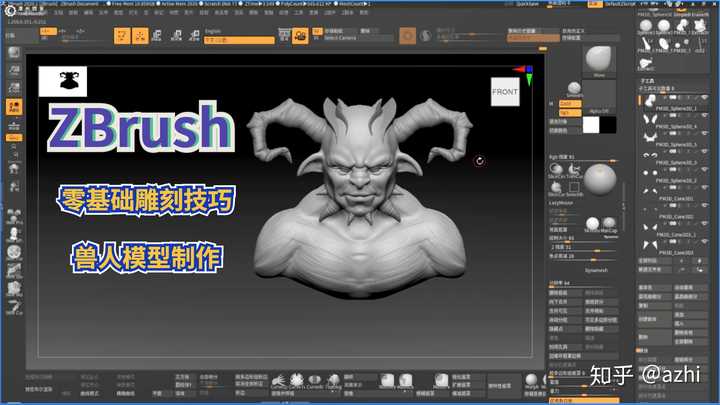
Task: Toggle the orange Draw mode button
Action: pos(140,35)
